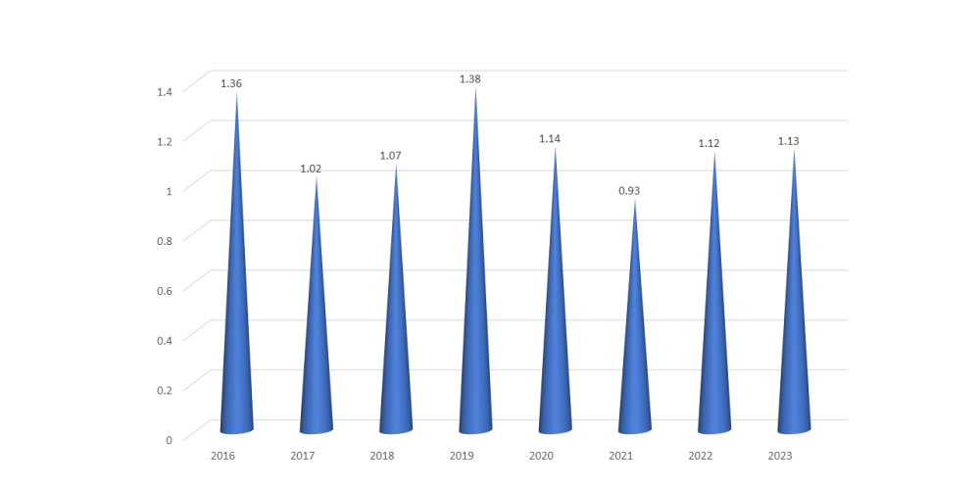This screenshot has height=490, width=980.
Task: Select the 0 value on vertical axis
Action: tap(169, 439)
